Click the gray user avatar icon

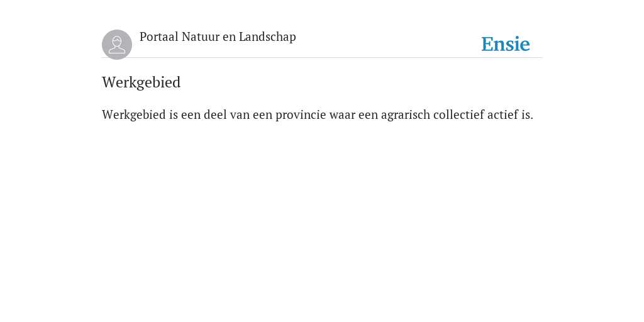point(117,45)
